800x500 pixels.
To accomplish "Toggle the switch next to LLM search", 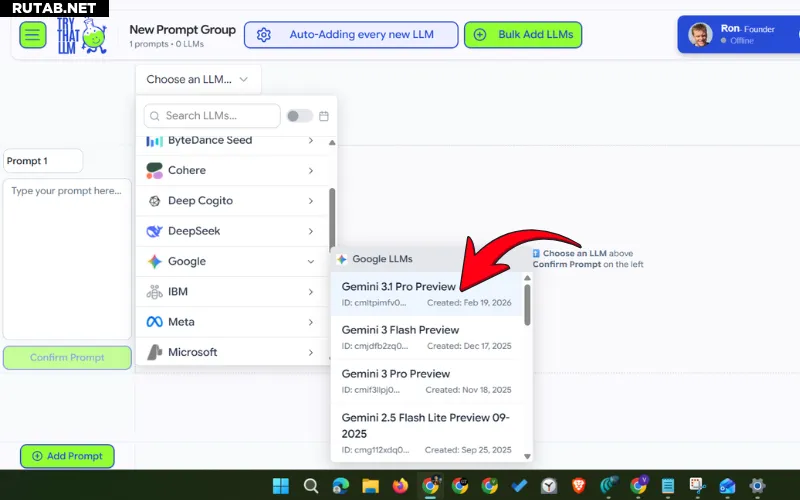I will pos(299,116).
